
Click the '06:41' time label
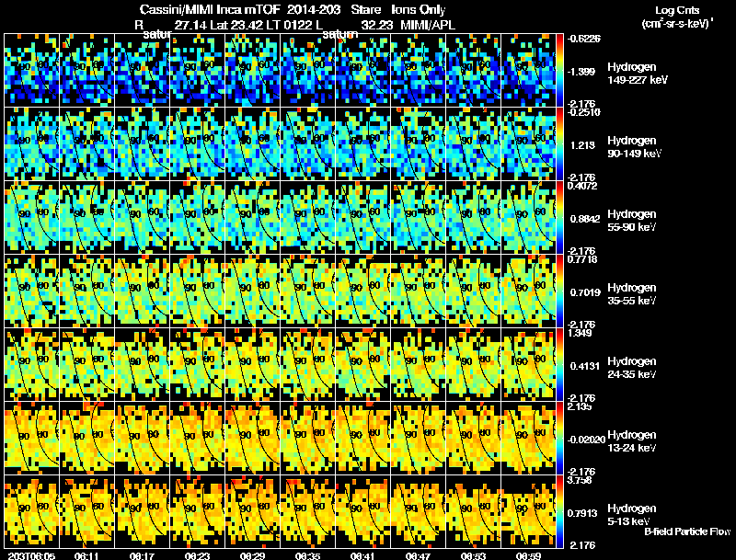362,555
